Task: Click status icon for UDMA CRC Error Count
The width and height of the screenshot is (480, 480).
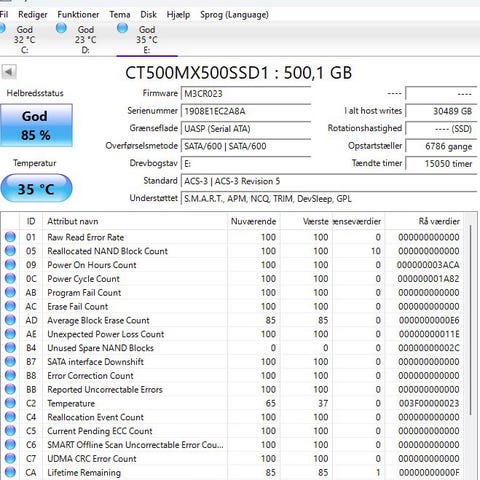Action: (x=10, y=458)
